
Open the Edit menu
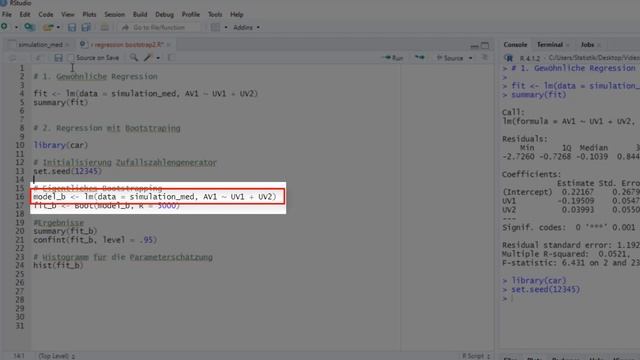[25, 14]
